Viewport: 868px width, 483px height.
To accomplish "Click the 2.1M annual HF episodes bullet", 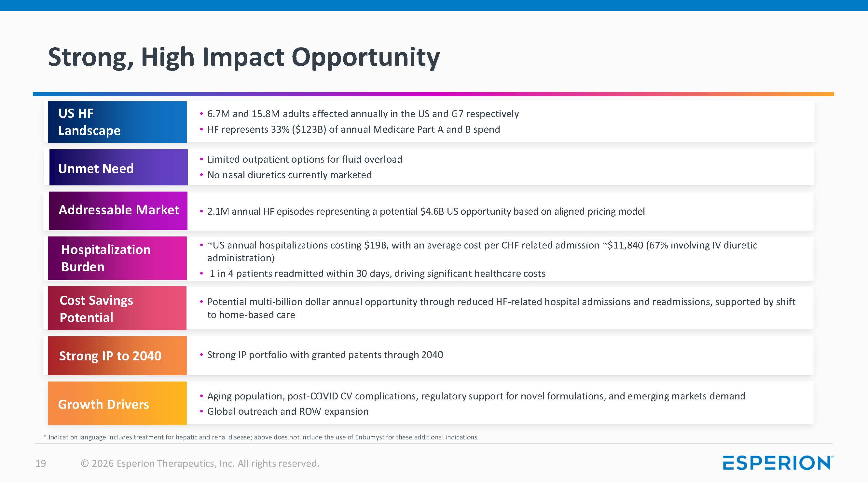I will pyautogui.click(x=426, y=211).
